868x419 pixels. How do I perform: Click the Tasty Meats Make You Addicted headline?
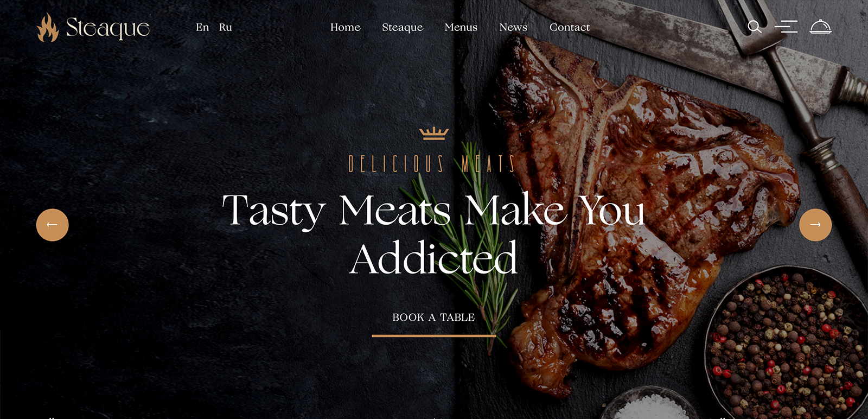[434, 234]
